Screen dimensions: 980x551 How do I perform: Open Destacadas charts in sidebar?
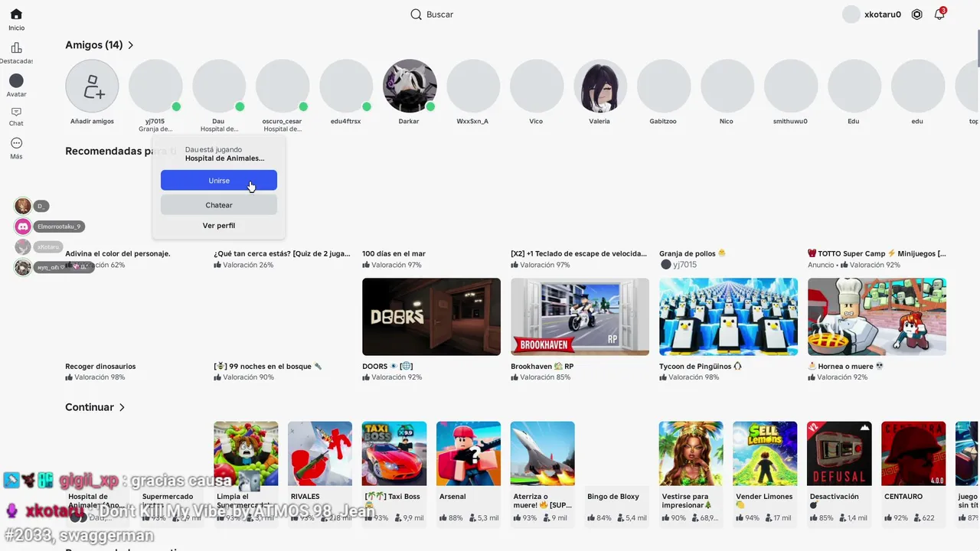point(16,47)
